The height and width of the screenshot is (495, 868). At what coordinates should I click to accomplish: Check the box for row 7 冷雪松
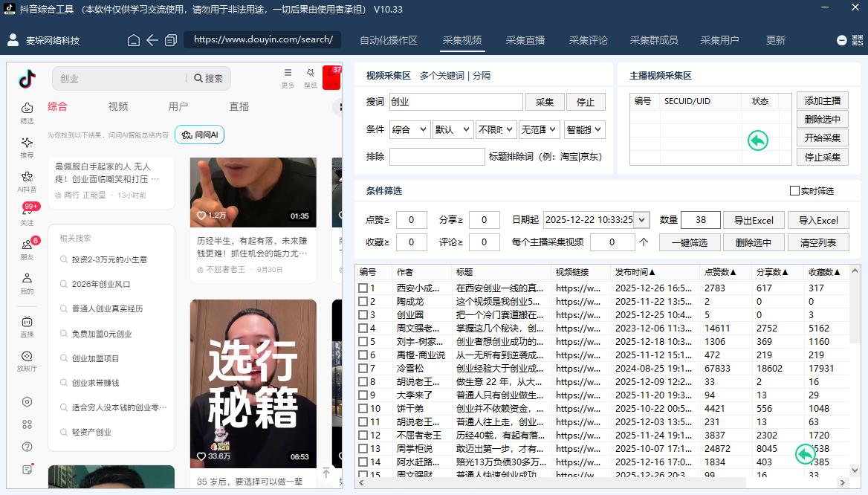pos(363,369)
